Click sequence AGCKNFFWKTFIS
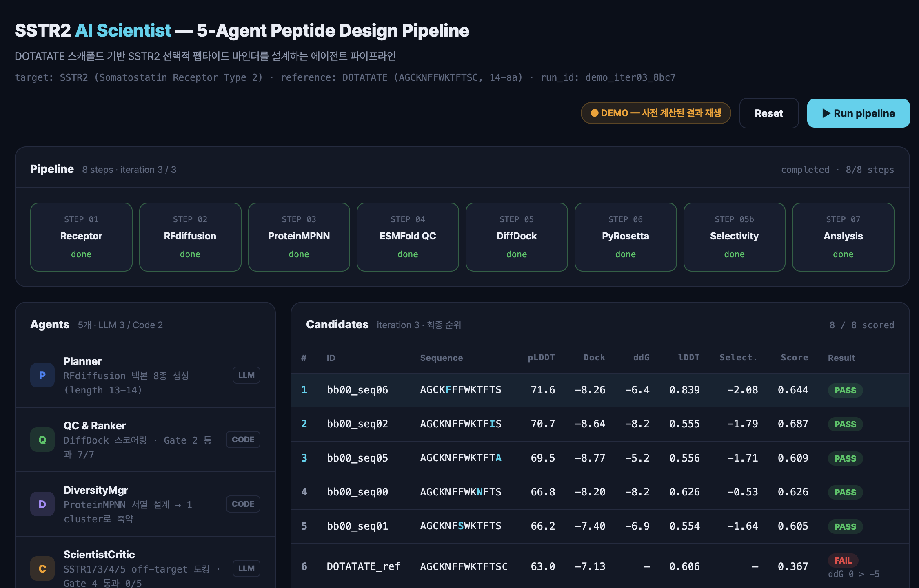919x588 pixels. pos(461,424)
